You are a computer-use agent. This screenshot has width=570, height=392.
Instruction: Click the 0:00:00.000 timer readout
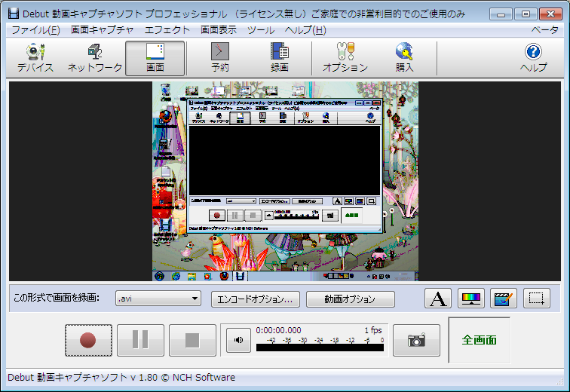click(278, 330)
